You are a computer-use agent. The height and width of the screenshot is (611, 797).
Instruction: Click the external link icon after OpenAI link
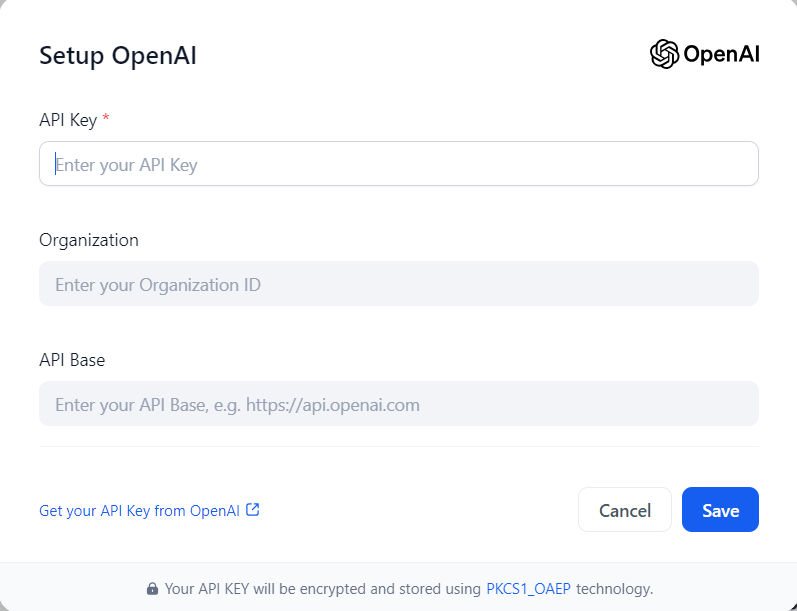tap(253, 510)
